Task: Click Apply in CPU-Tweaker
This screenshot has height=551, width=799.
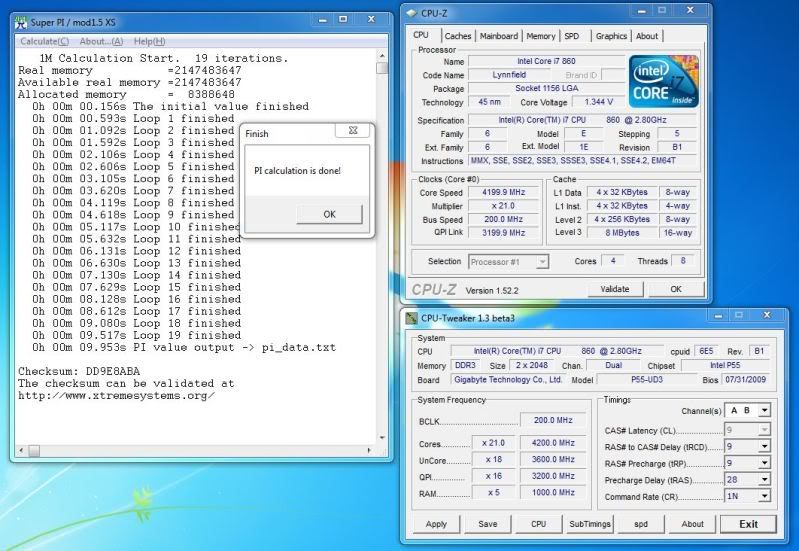Action: click(436, 524)
